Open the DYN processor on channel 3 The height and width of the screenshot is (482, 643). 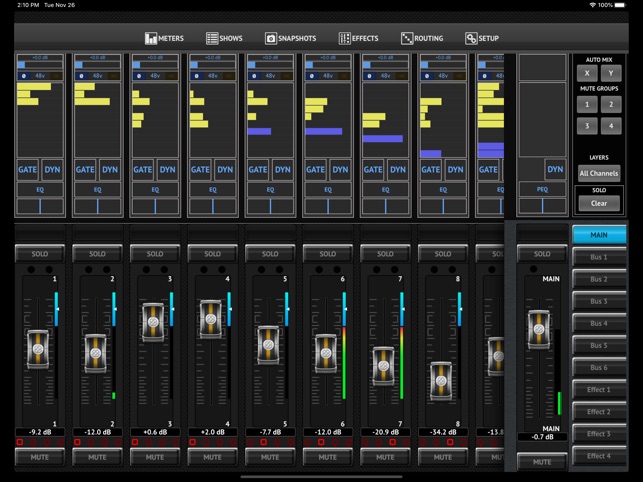(x=167, y=170)
